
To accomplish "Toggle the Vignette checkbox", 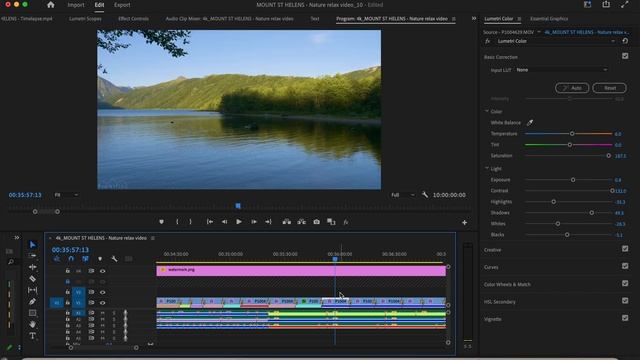I will 625,318.
